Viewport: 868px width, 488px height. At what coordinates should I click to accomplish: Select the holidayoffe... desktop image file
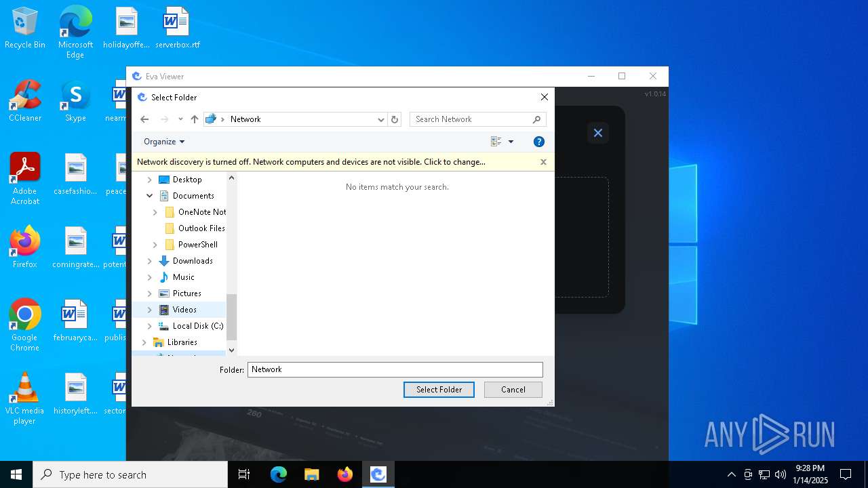coord(126,29)
